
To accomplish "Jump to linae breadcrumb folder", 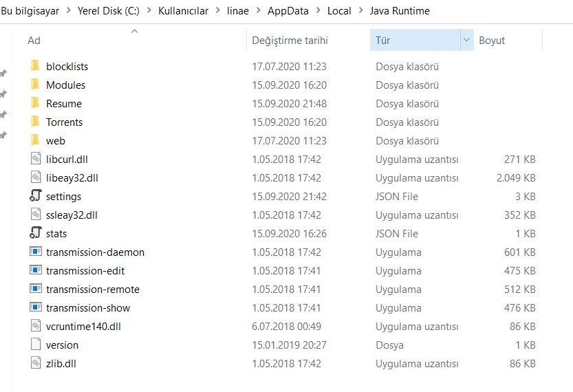I will click(x=238, y=11).
